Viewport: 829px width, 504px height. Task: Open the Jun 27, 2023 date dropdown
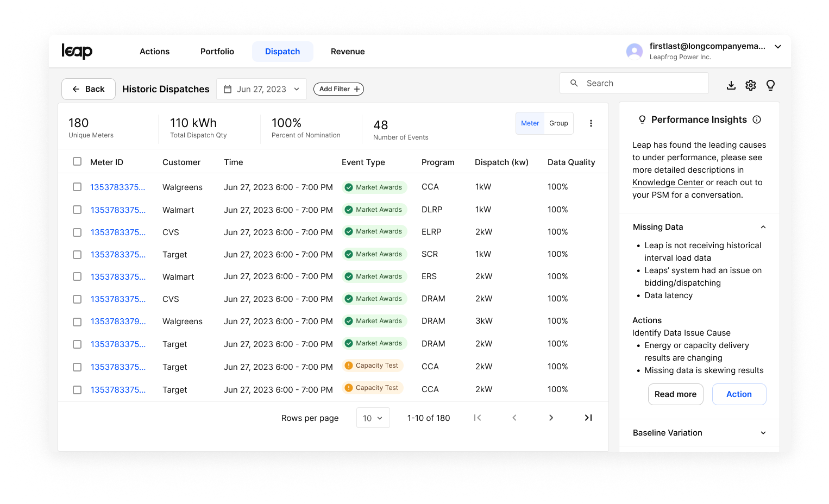click(261, 89)
